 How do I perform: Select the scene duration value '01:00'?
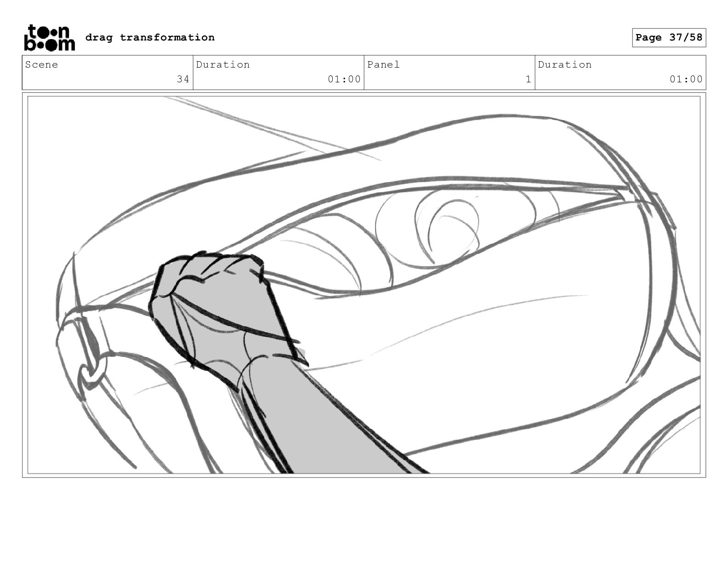click(x=344, y=79)
